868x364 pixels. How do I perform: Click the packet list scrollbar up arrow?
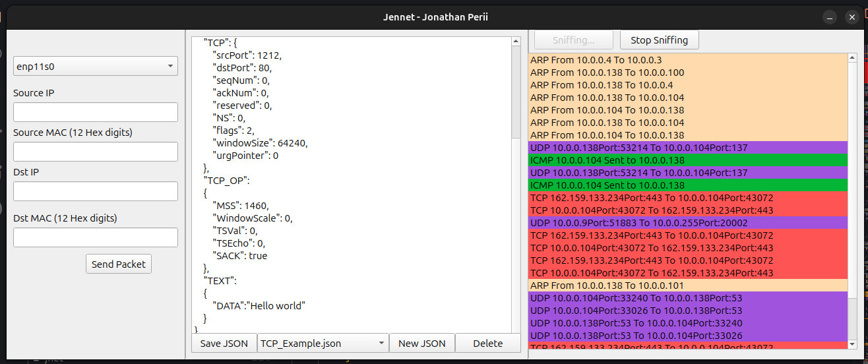[852, 58]
